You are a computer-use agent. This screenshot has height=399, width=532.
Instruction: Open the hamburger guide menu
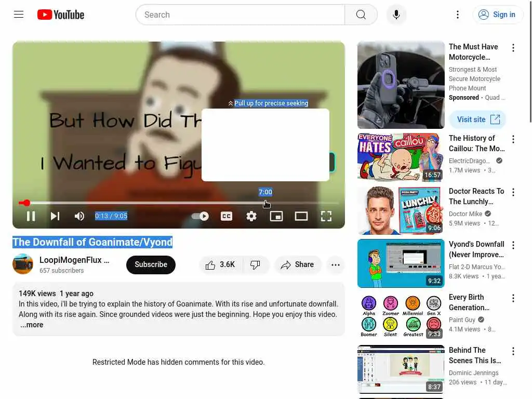[19, 15]
